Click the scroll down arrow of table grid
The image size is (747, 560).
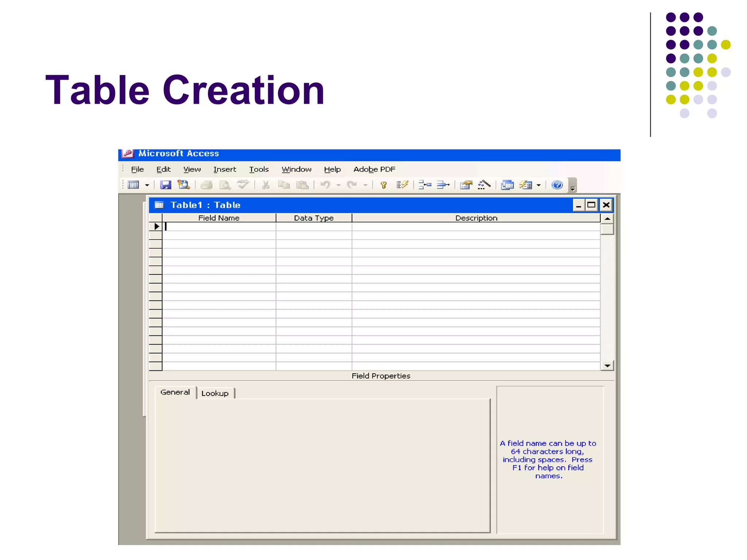pos(607,366)
